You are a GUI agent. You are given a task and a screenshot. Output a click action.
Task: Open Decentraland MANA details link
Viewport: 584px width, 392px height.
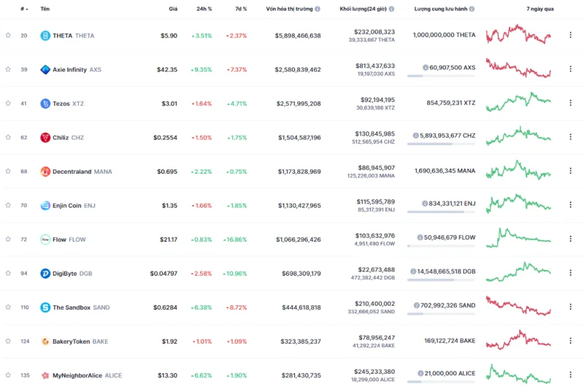point(82,172)
